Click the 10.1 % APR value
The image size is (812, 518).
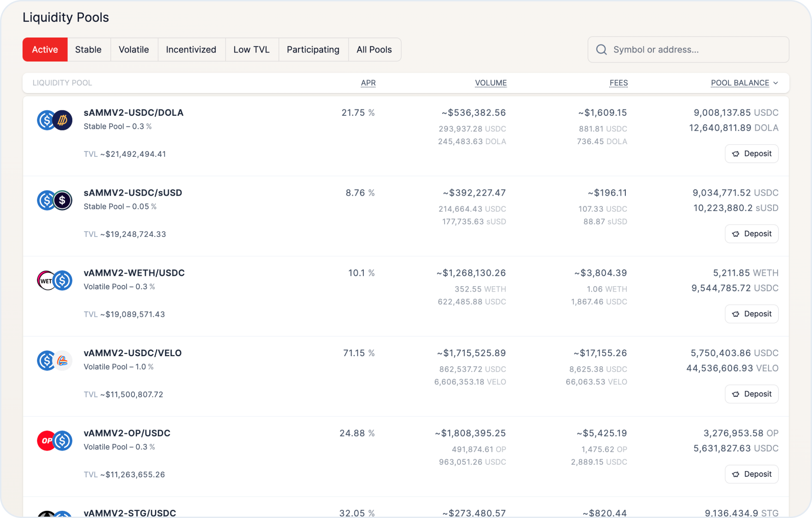(361, 273)
